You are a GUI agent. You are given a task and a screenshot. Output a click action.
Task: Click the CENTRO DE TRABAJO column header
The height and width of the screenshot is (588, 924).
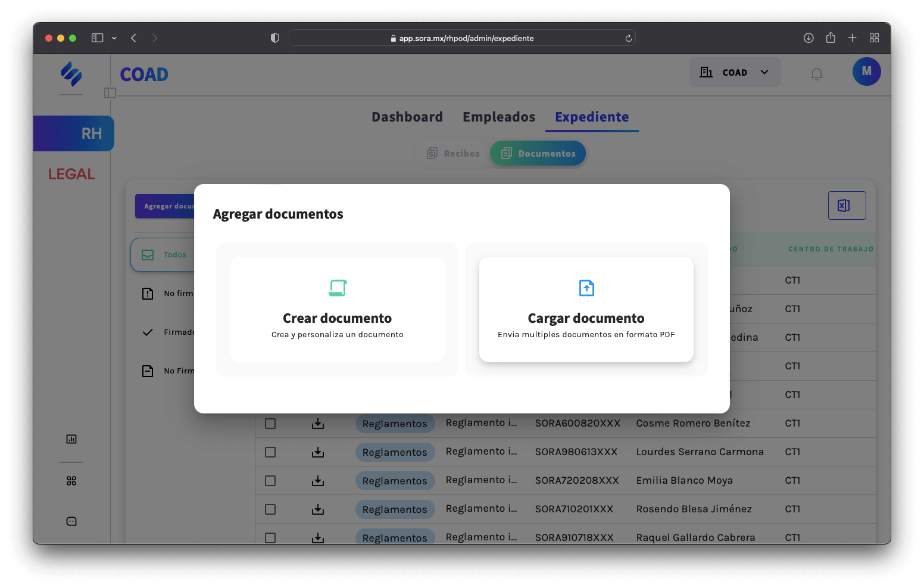[831, 249]
